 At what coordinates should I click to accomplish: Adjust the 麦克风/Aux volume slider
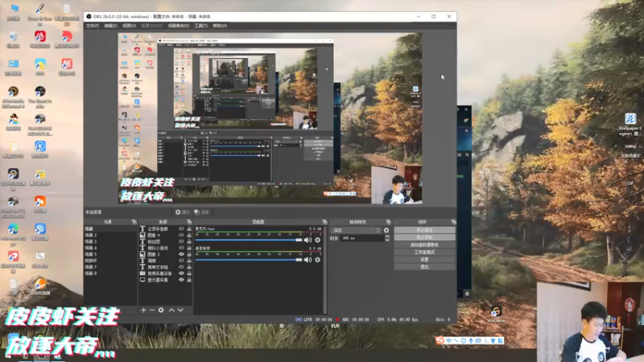249,240
